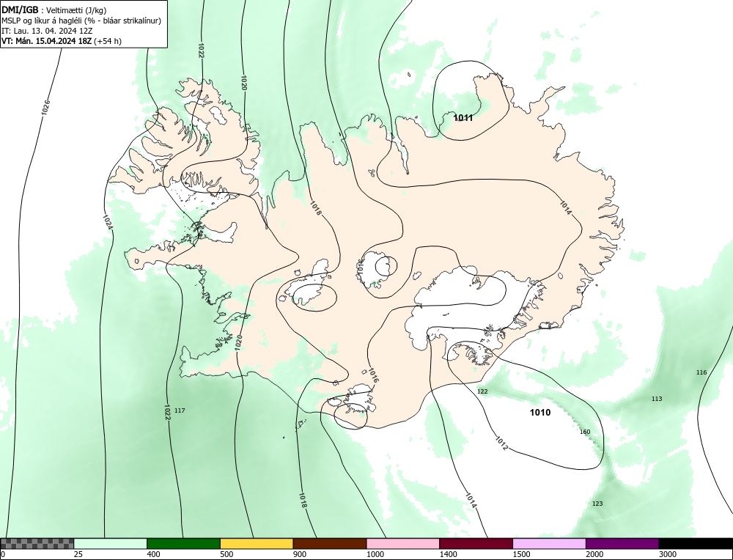Pick the dark green 400–500 legend swatch

click(183, 544)
